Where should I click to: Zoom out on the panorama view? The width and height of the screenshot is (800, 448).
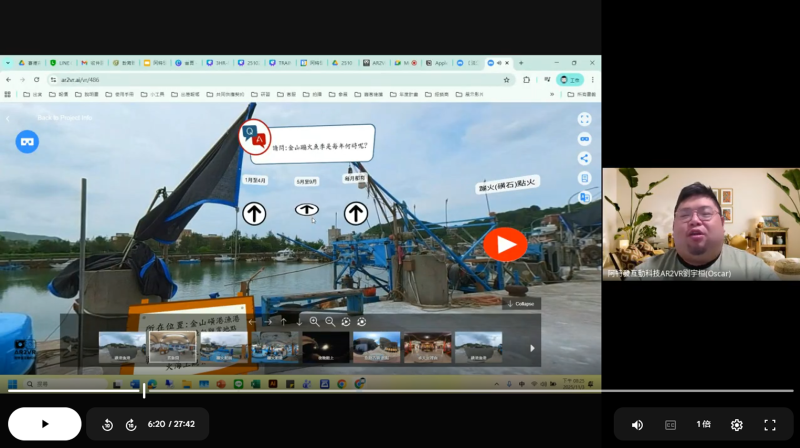pos(330,322)
